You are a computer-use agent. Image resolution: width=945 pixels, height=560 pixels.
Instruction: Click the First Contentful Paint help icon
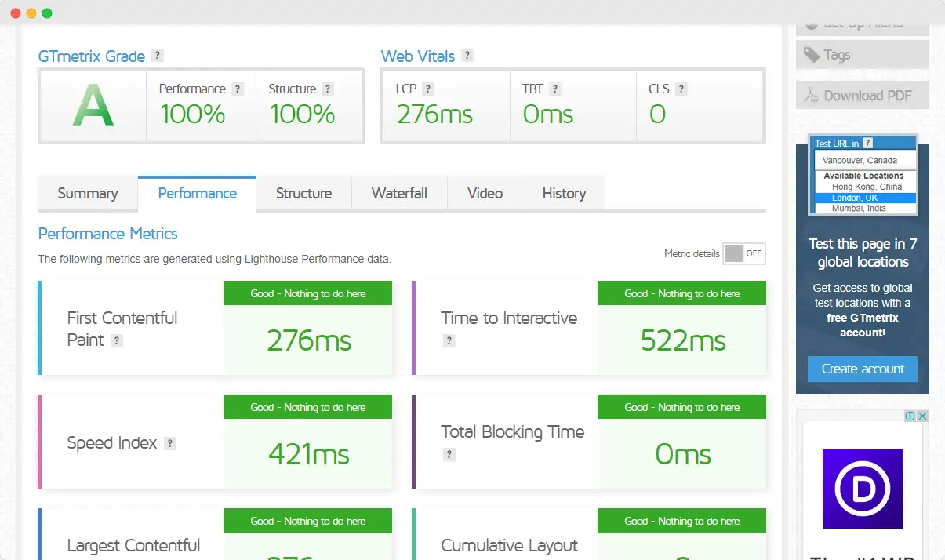pos(117,341)
